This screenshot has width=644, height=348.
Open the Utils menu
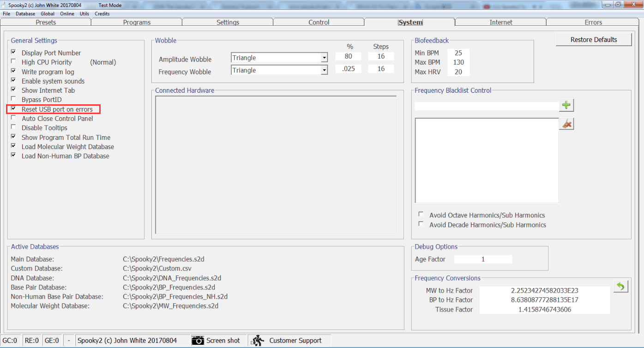(84, 14)
